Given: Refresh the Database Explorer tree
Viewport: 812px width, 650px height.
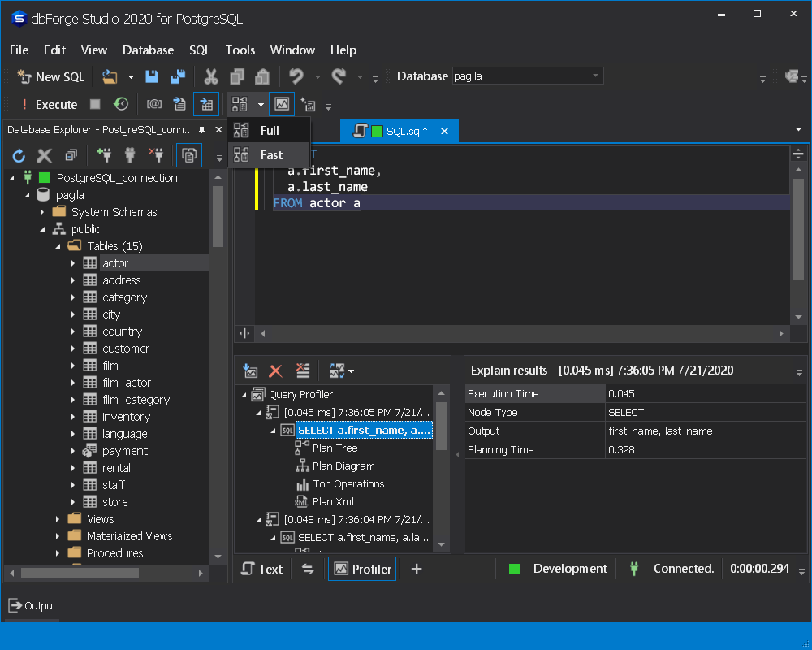Looking at the screenshot, I should point(19,155).
